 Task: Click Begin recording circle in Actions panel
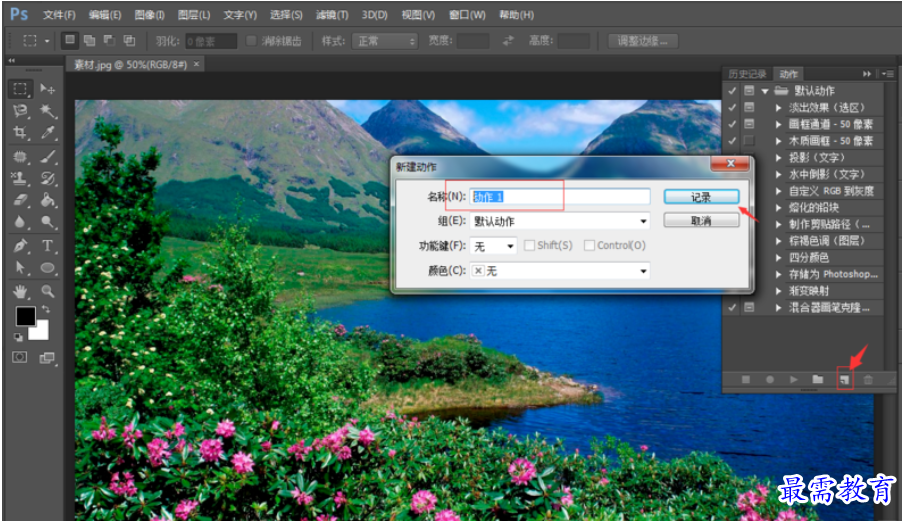tap(770, 380)
